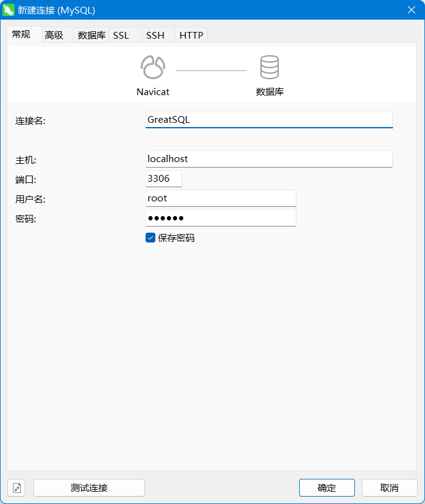425x504 pixels.
Task: Click the small icon button beside 测试连接
Action: pos(17,487)
